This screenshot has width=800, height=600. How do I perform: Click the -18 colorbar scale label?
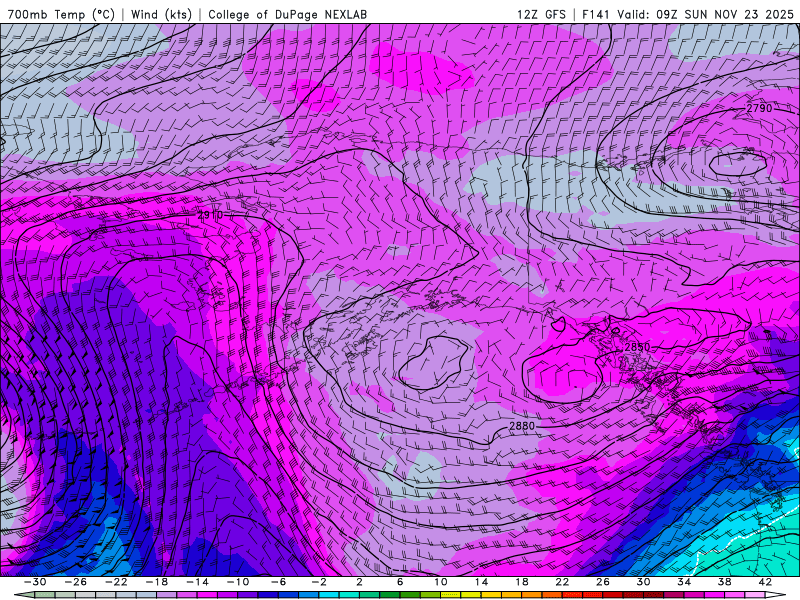157,582
